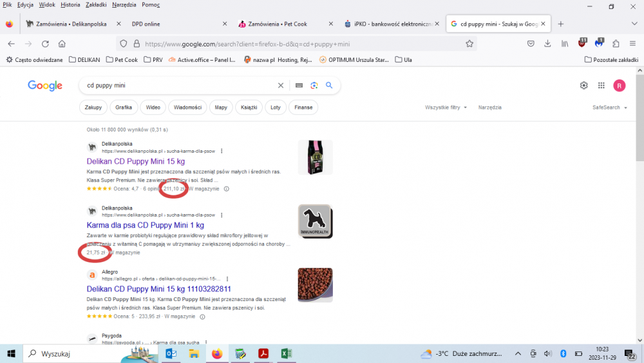The height and width of the screenshot is (363, 644).
Task: Open the Delikan CD Puppy Mini 15 kg result
Action: [135, 162]
